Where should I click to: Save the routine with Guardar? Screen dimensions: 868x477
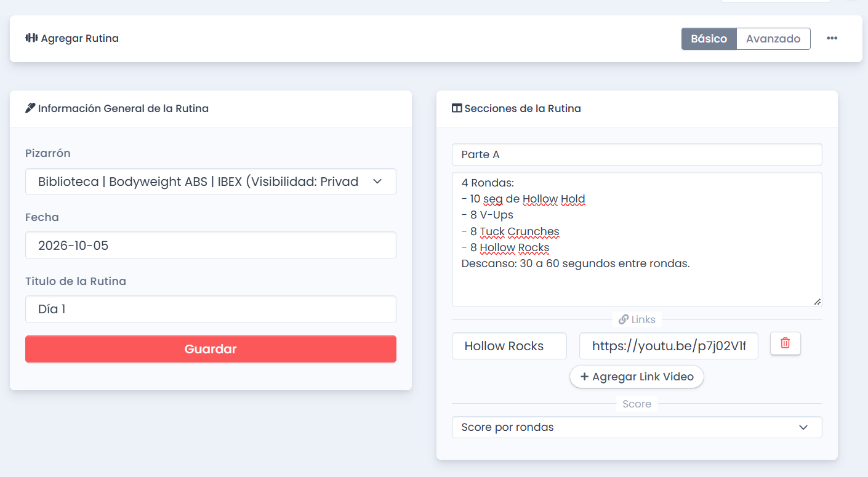pos(211,349)
